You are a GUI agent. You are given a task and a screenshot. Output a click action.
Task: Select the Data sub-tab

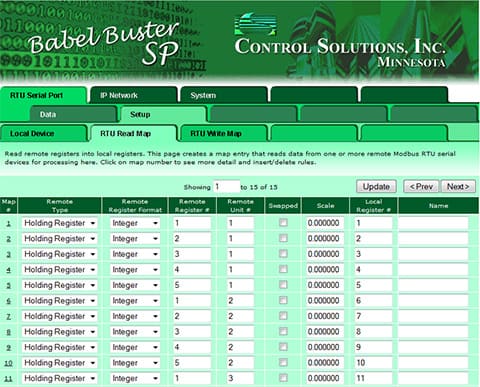point(73,114)
